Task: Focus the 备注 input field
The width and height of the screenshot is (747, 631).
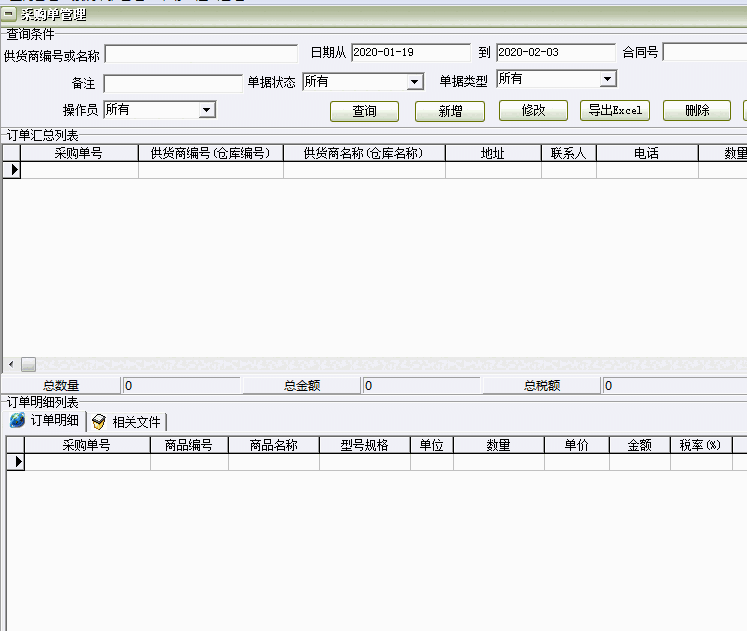Action: tap(173, 83)
